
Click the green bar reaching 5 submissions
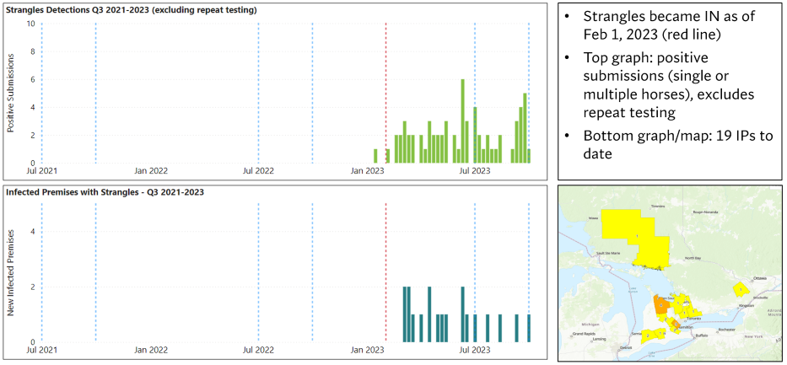click(524, 128)
